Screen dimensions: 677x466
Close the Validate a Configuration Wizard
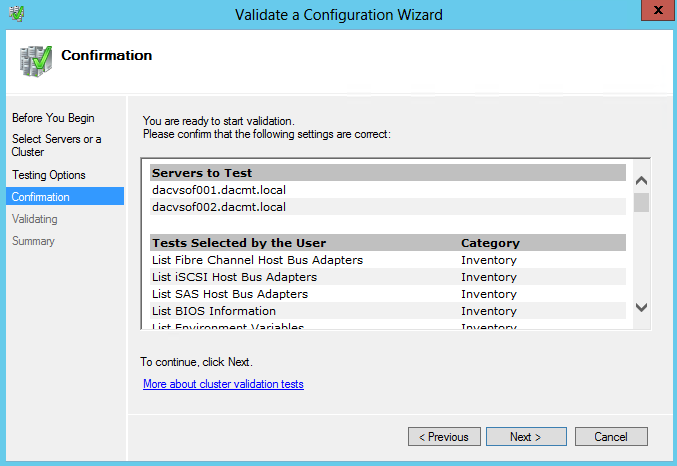point(658,10)
